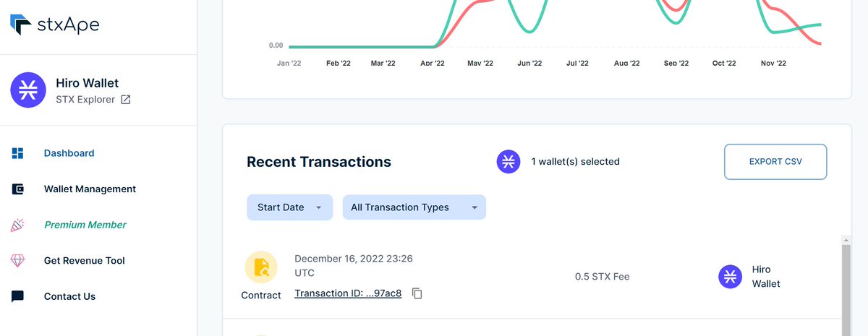Click the Contract transaction type icon
Screen dimensions: 868x336
(261, 267)
